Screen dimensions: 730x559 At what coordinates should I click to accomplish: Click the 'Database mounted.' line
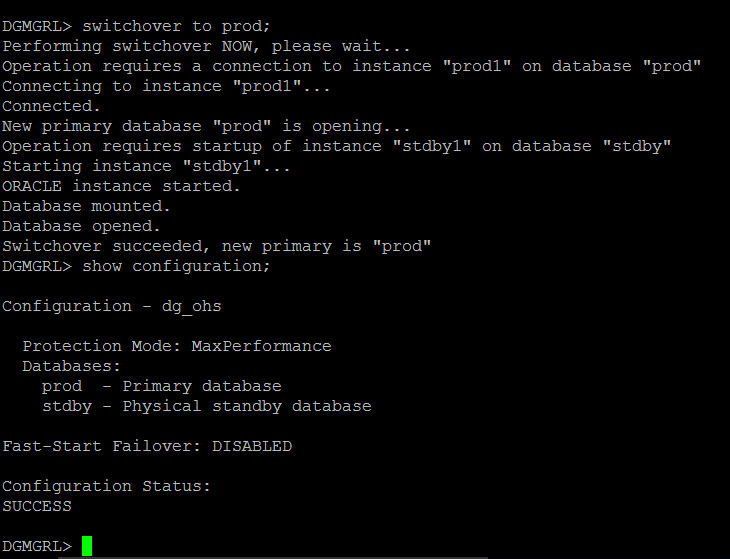(87, 206)
